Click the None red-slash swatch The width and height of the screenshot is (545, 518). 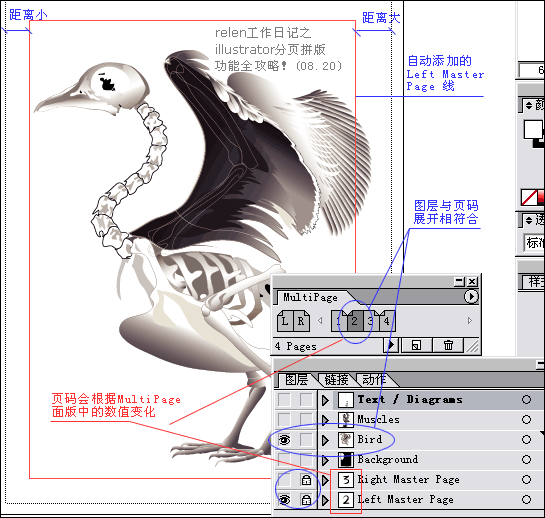[x=529, y=197]
